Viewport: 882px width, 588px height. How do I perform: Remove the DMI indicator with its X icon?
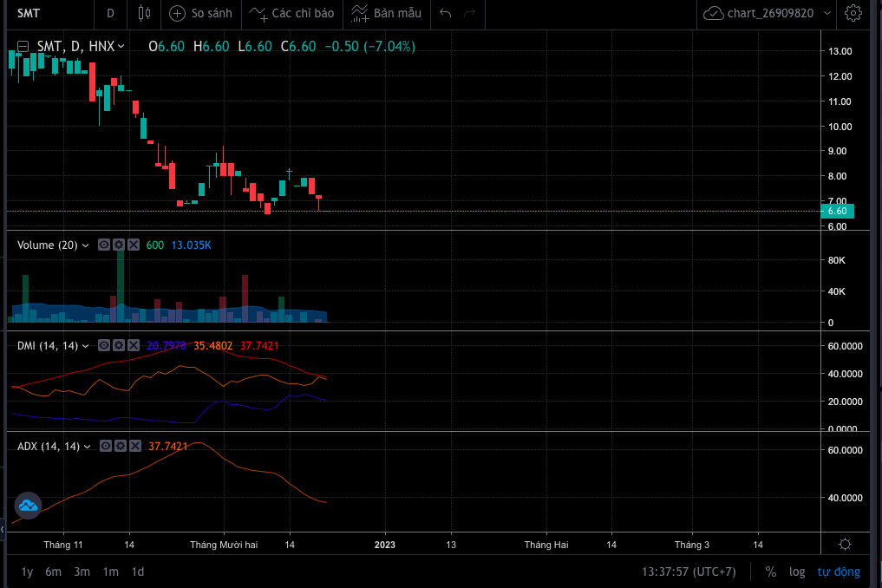pyautogui.click(x=134, y=345)
